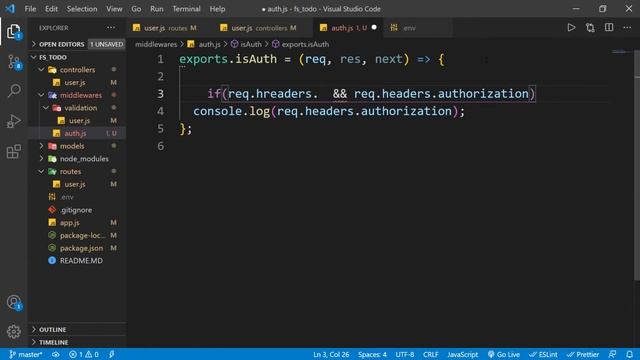The image size is (640, 360).
Task: Click the lightning status bar icon
Action: click(111, 354)
